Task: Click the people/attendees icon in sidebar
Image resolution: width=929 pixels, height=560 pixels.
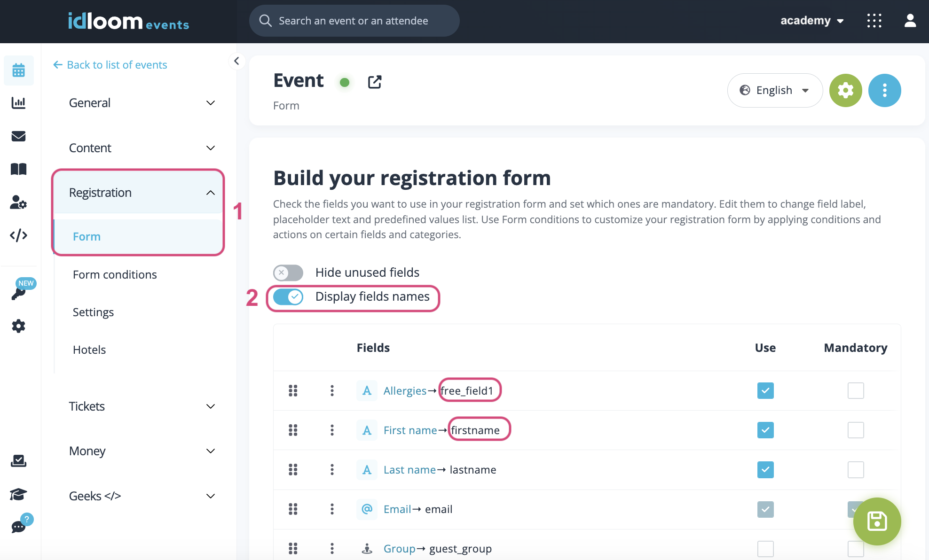Action: coord(19,202)
